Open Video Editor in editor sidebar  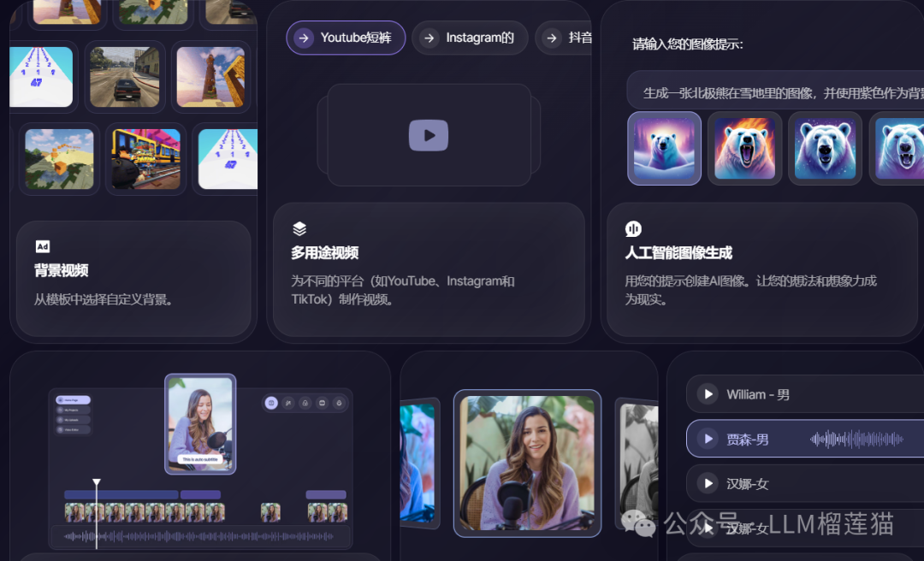click(73, 430)
